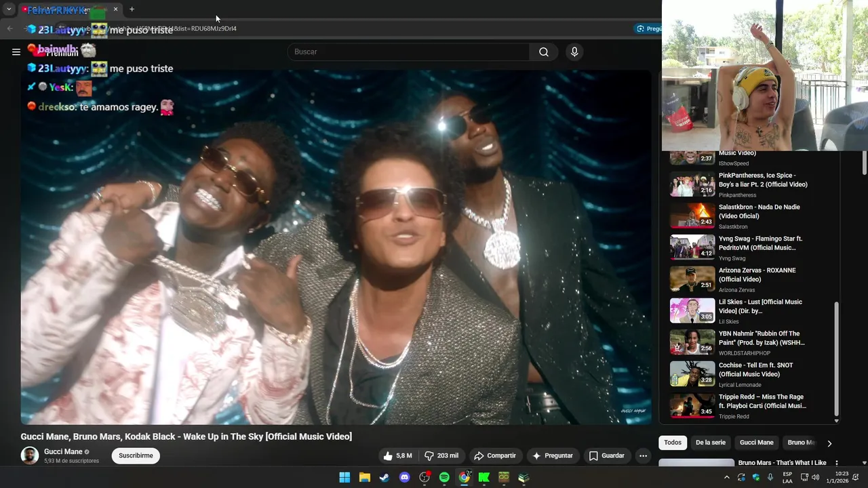Click the main video player

pyautogui.click(x=336, y=247)
